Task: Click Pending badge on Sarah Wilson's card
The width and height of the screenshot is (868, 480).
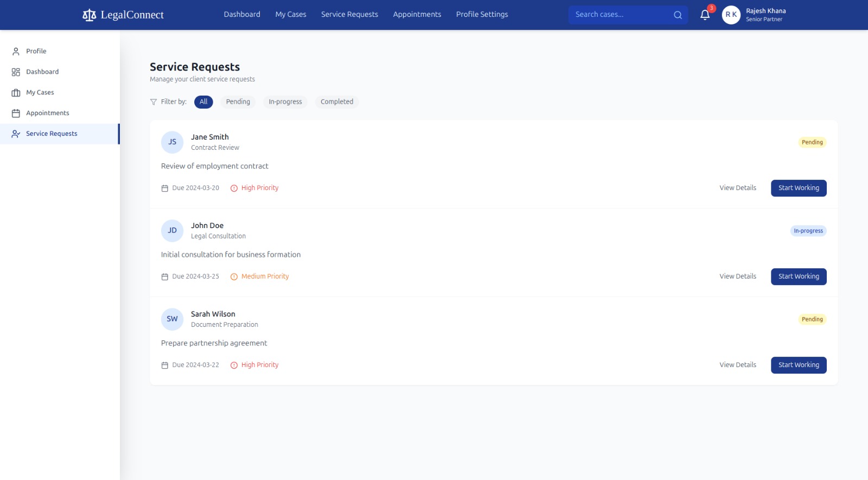Action: pyautogui.click(x=812, y=319)
